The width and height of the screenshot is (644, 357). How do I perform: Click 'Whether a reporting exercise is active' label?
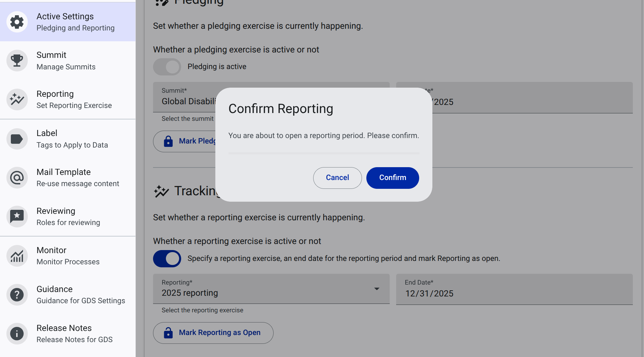point(237,241)
